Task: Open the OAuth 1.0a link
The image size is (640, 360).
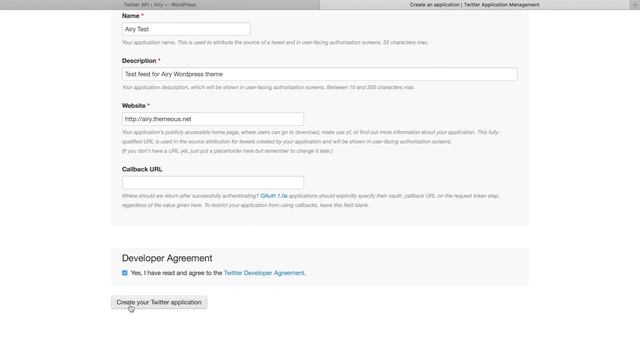Action: point(274,196)
